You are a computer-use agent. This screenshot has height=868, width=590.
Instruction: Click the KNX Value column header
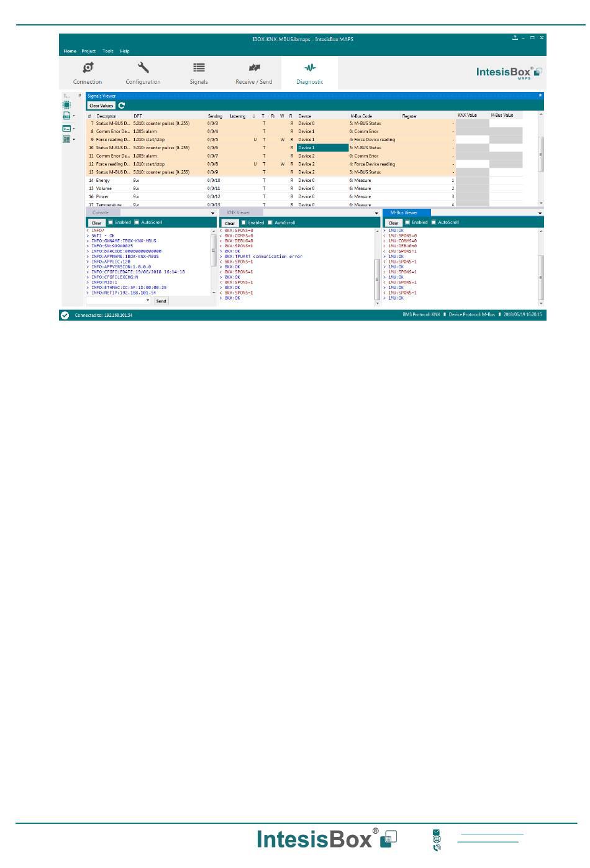click(x=467, y=115)
